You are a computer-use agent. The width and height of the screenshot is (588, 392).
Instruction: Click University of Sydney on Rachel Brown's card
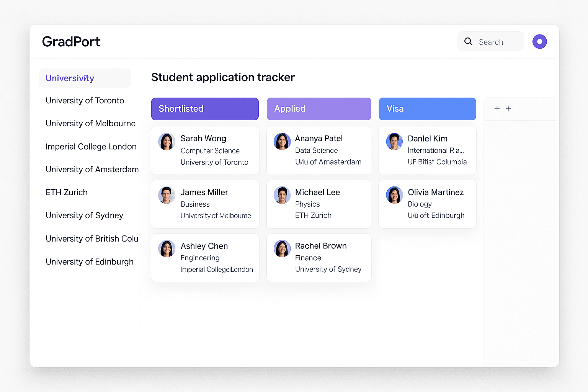point(328,269)
